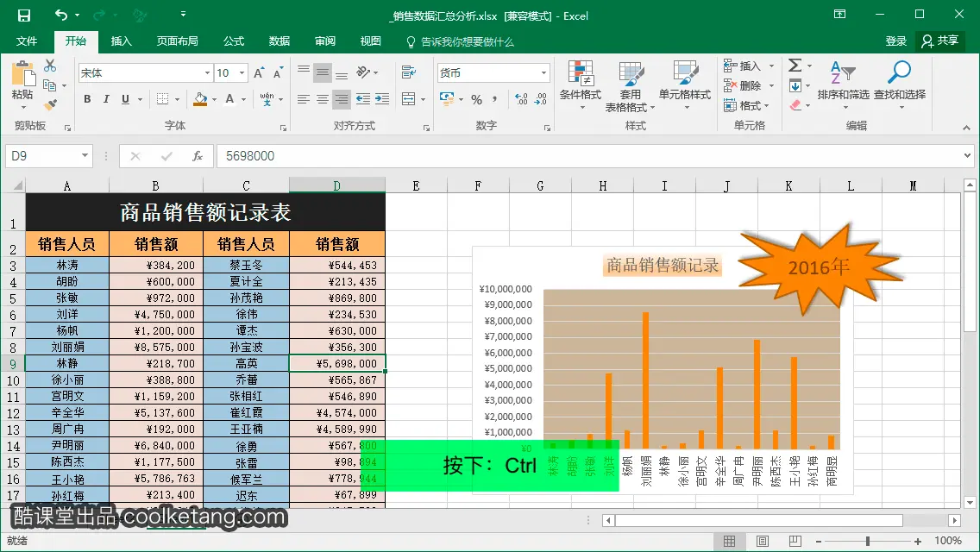Open the font size dropdown
The height and width of the screenshot is (552, 980).
point(242,73)
